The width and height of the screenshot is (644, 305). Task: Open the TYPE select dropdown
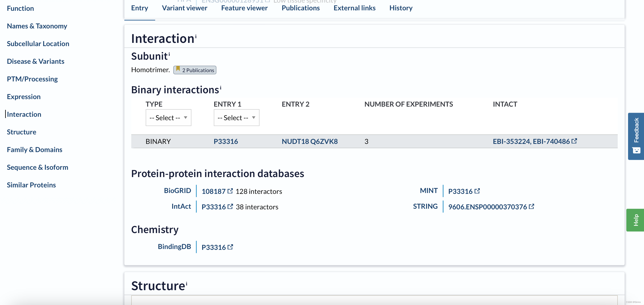coord(169,117)
